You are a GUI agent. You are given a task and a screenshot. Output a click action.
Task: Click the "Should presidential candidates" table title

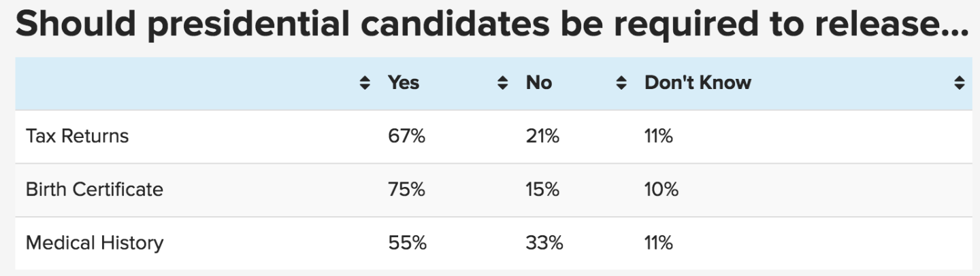(491, 26)
